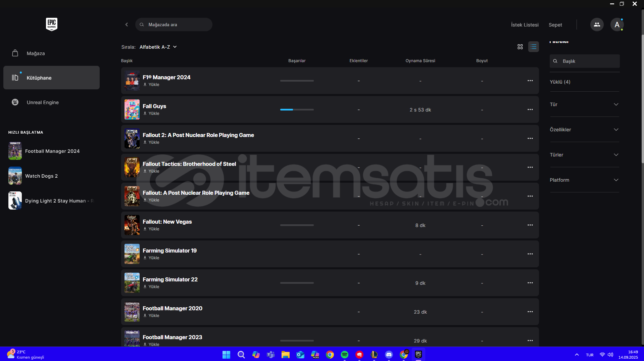
Task: Click the Oynama Süresi column header
Action: (420, 61)
